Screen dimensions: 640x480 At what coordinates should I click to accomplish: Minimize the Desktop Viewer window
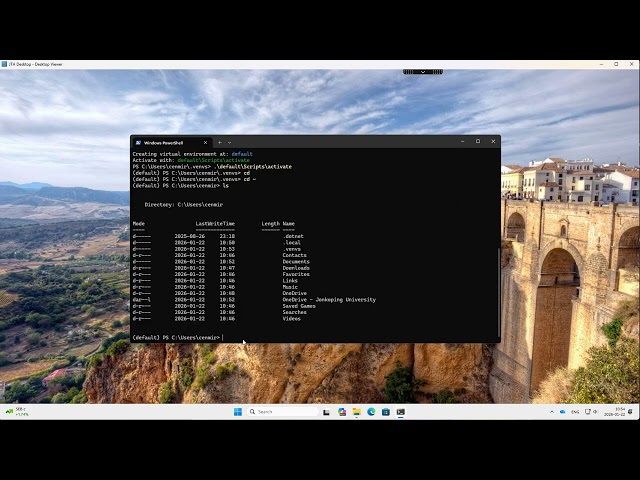(x=601, y=64)
